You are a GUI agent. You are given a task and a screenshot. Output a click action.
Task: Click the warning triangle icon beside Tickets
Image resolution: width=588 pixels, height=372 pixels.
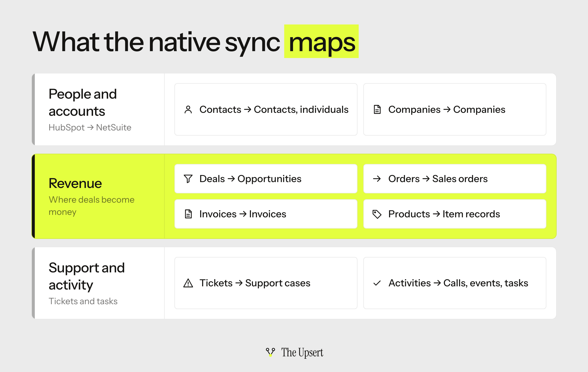[188, 283]
